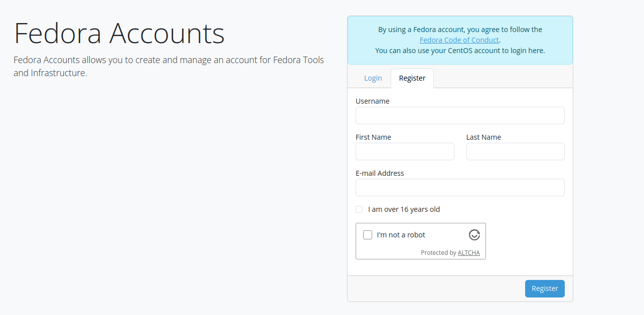Tick the I'm not a robot checkbox
644x315 pixels.
click(368, 235)
